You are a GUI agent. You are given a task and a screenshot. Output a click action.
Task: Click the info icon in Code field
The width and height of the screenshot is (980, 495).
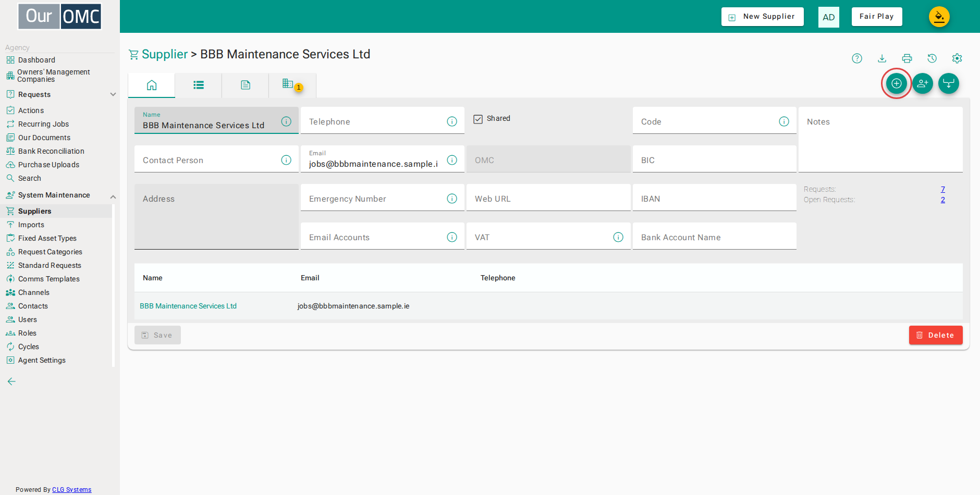pos(784,121)
